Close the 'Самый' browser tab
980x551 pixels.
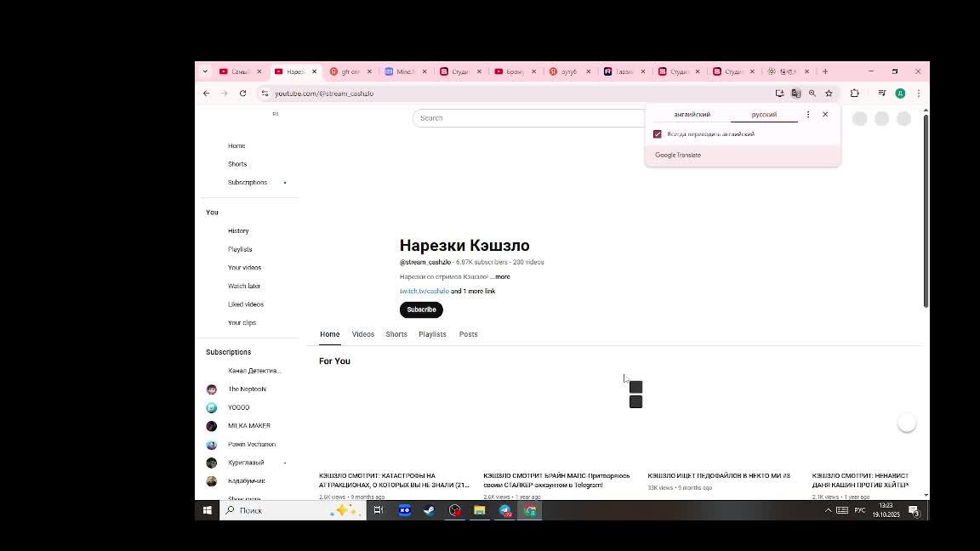(259, 71)
